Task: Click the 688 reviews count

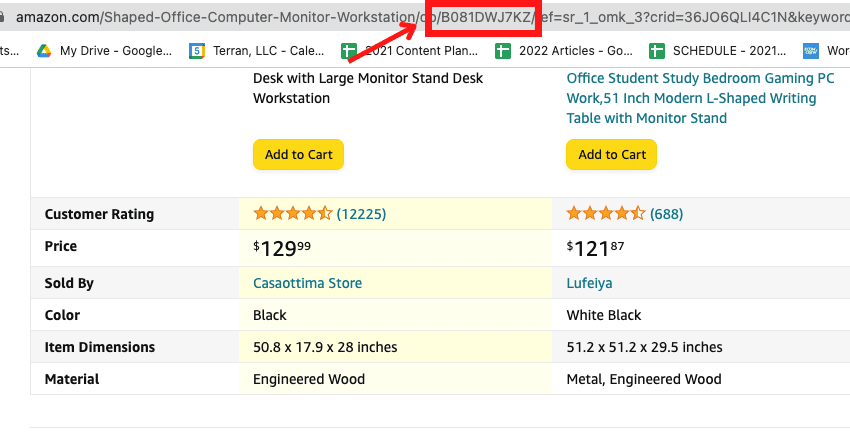Action: (x=666, y=214)
